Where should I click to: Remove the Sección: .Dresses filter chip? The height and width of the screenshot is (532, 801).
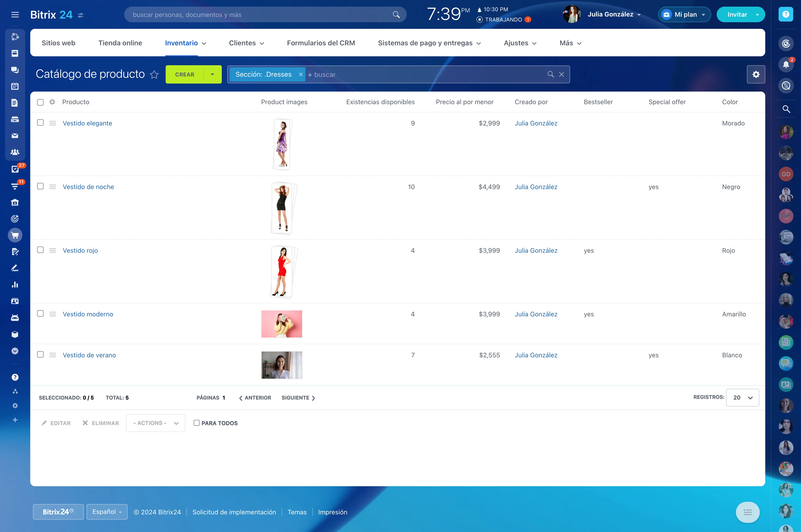[301, 74]
